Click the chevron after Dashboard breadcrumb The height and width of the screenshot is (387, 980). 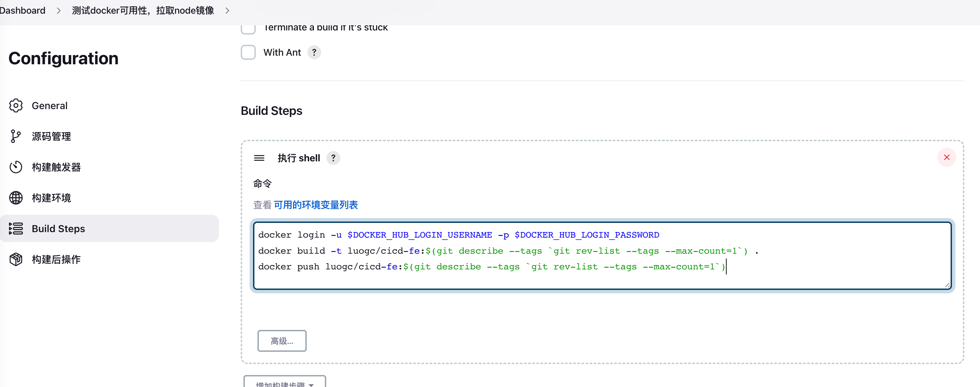coord(58,11)
